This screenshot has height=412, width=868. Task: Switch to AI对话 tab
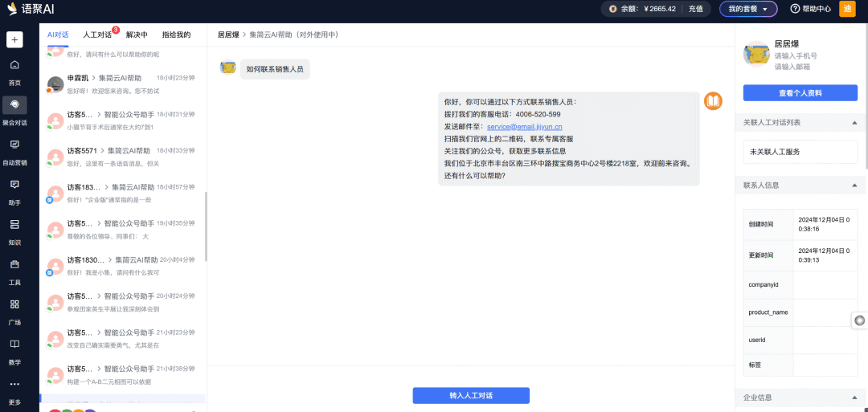coord(58,35)
